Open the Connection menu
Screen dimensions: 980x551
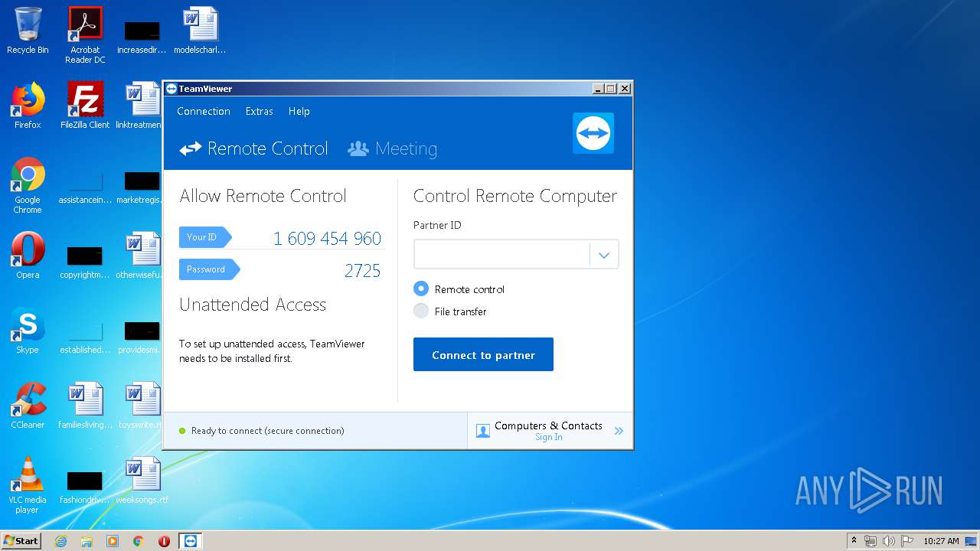204,111
